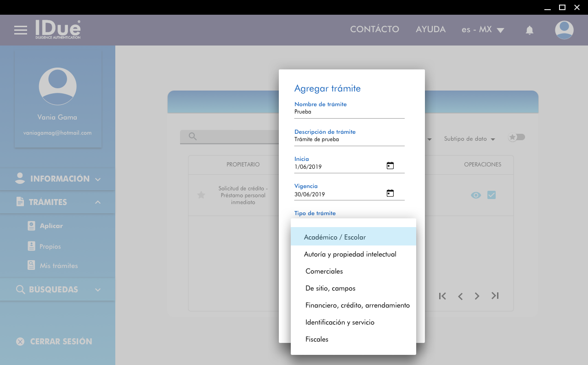Screen dimensions: 588x365
Task: Open the hamburger menu icon
Action: 21,30
